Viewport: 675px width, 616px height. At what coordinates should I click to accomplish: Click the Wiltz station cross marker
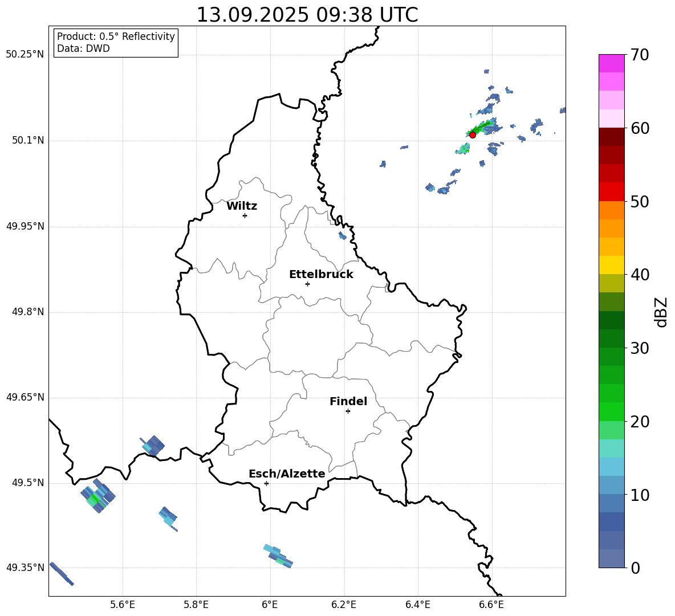(x=245, y=215)
